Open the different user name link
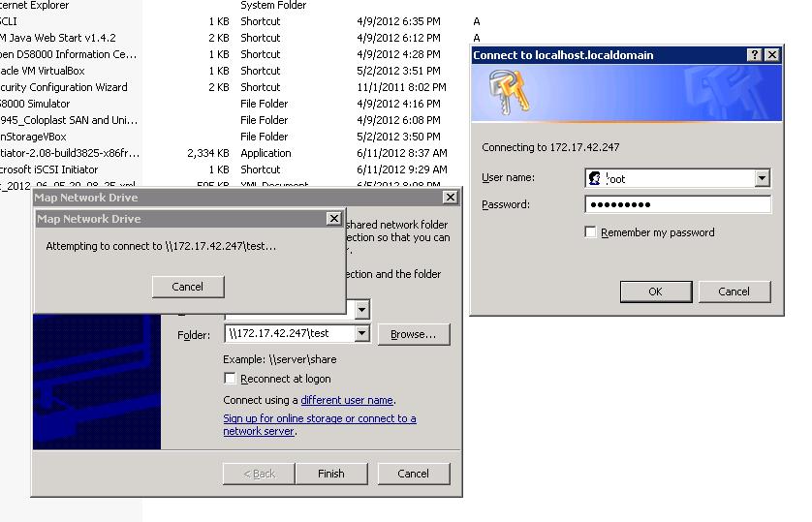 pos(346,400)
